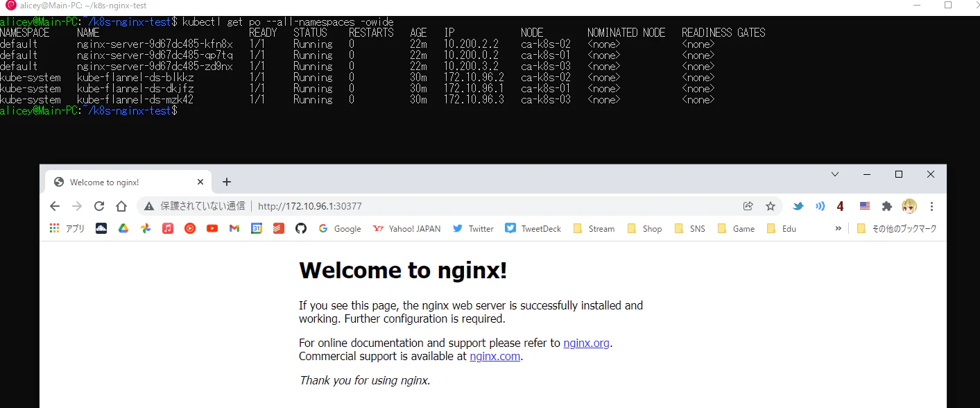Open the red number 4 extension
This screenshot has height=408, width=980.
click(841, 206)
